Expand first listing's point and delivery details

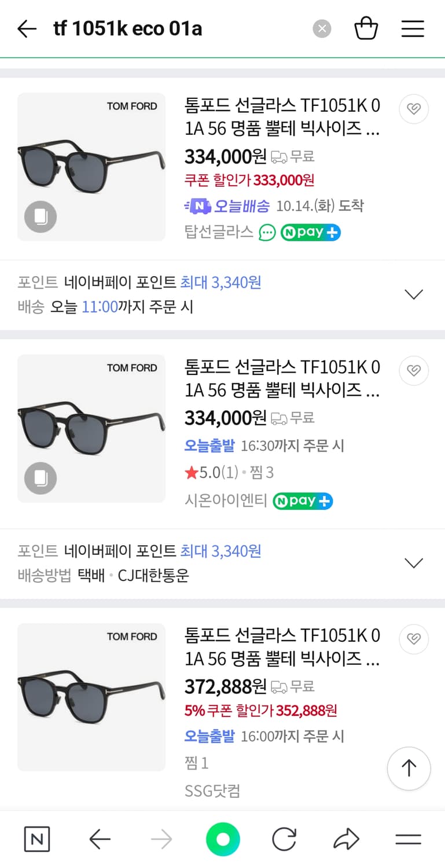click(413, 295)
